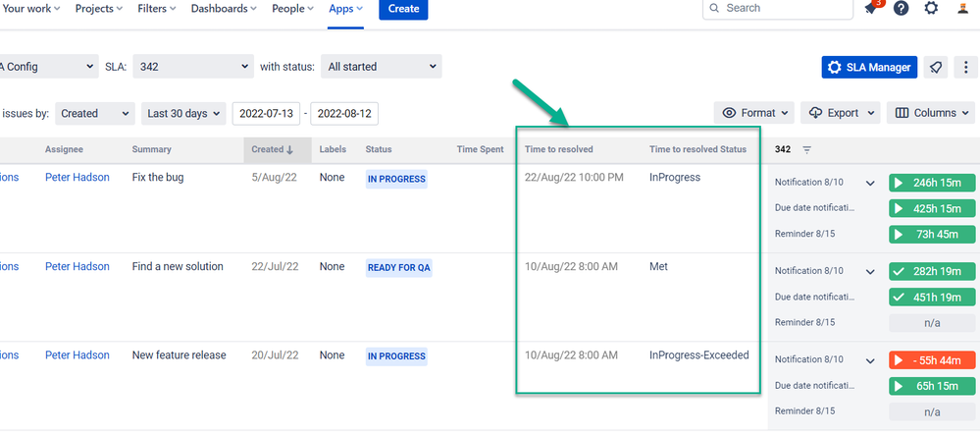Open the Columns dropdown

click(x=931, y=113)
